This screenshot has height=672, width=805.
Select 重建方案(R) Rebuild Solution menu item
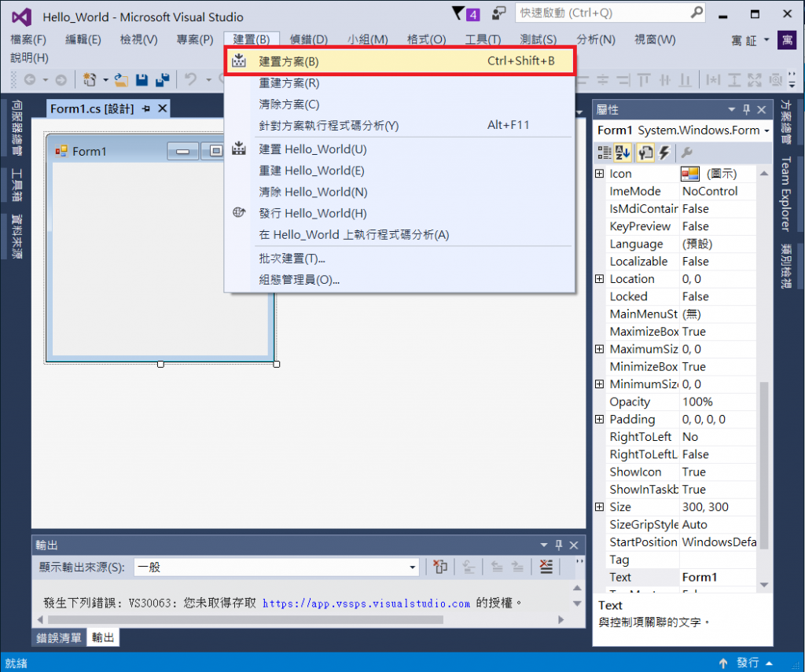[x=400, y=83]
